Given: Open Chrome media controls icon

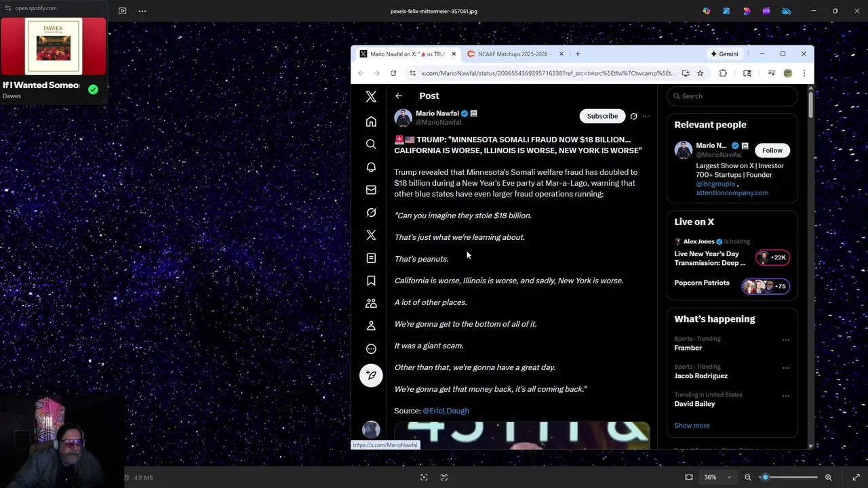Looking at the screenshot, I should pos(772,73).
